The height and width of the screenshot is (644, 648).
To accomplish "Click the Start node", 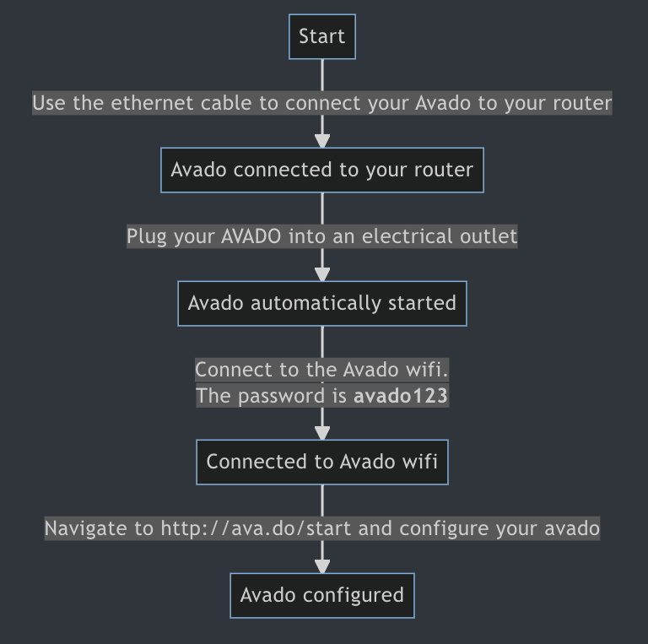I will 321,36.
